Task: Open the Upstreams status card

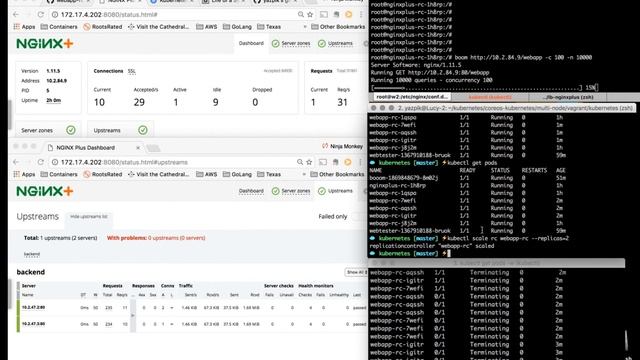Action: (x=120, y=130)
